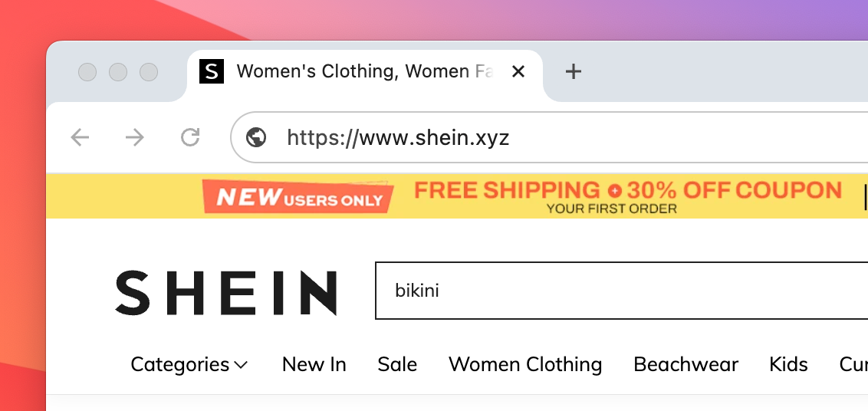Click the browser forward arrow

pos(135,137)
